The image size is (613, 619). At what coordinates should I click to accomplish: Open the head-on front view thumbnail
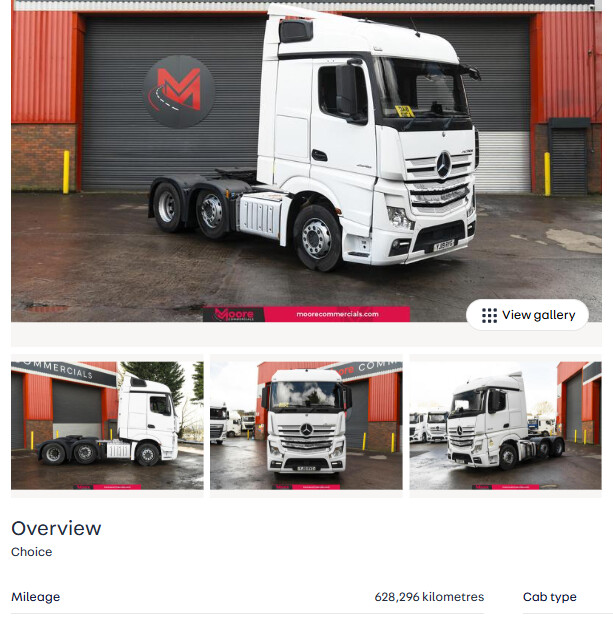coord(306,426)
